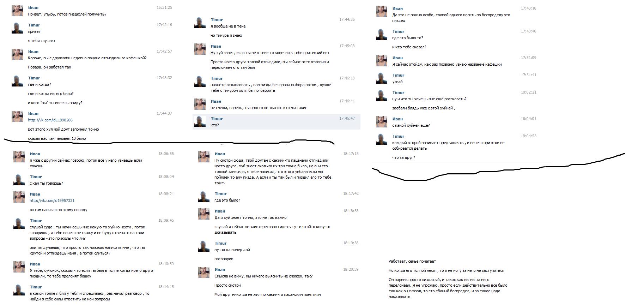The width and height of the screenshot is (644, 305).
Task: Select the highlighted Timur message reading 'кто?'
Action: 277,122
